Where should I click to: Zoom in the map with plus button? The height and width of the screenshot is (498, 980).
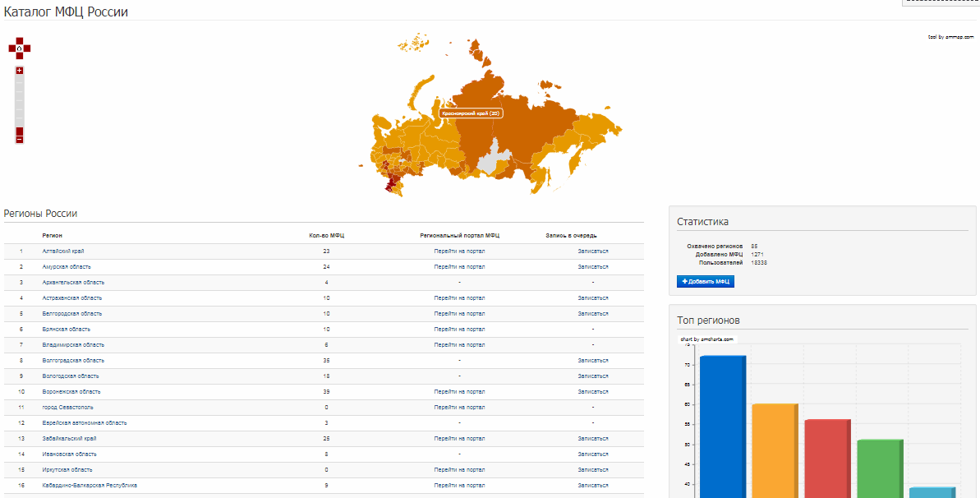20,71
